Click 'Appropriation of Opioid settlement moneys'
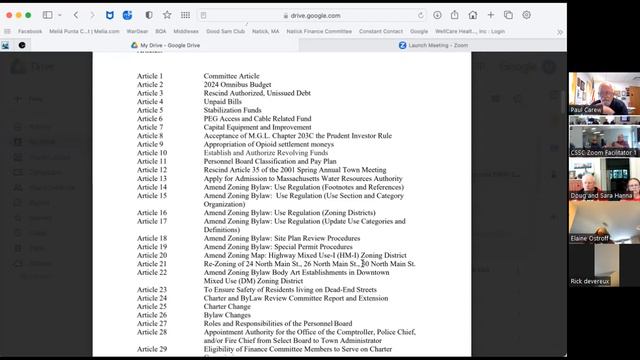Screen dimensions: 640x360 click(269, 144)
